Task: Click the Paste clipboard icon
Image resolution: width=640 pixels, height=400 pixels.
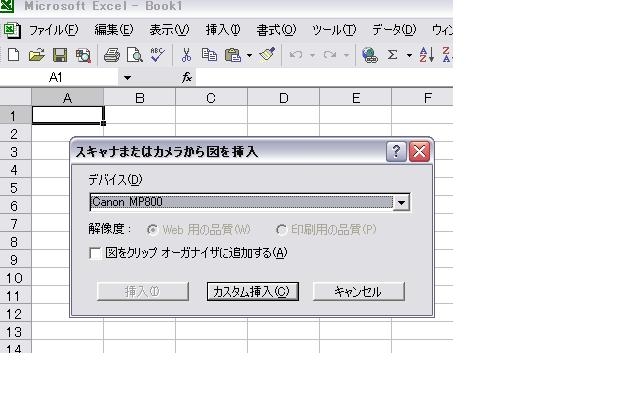Action: point(233,55)
